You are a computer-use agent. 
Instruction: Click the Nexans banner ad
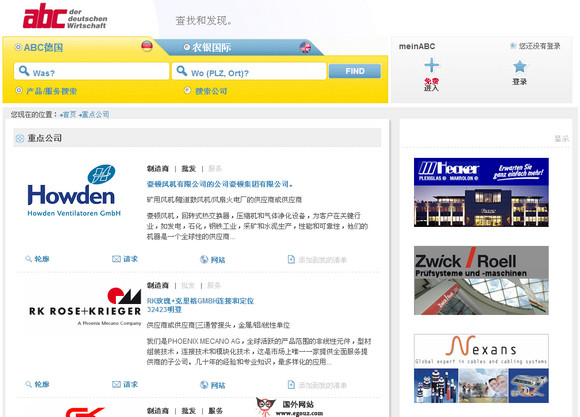481,369
